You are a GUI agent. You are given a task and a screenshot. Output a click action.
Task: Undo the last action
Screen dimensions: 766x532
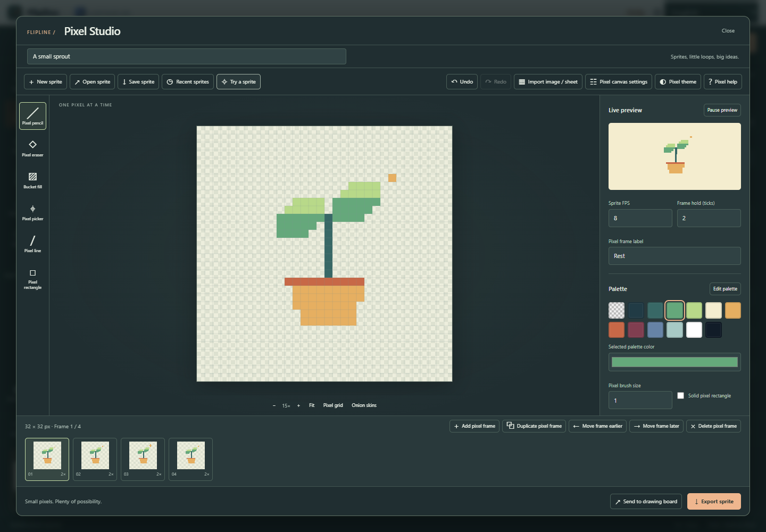(x=462, y=82)
